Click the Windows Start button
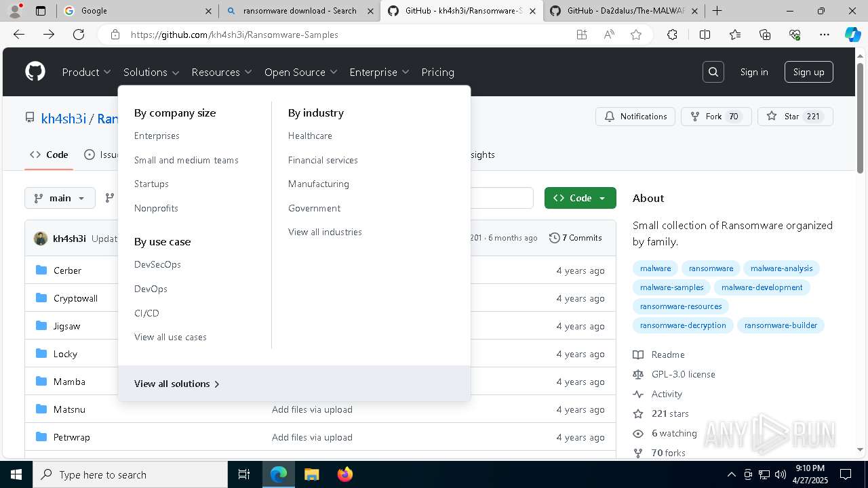 (16, 474)
